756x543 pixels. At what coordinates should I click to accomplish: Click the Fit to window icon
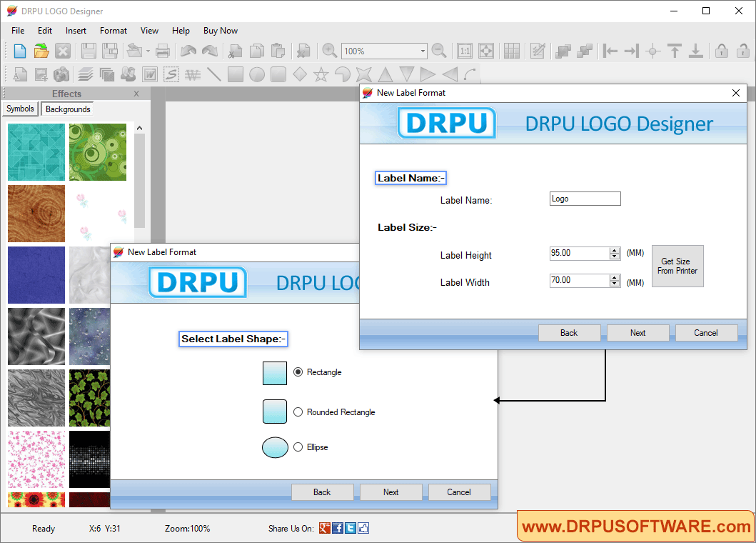click(x=486, y=51)
